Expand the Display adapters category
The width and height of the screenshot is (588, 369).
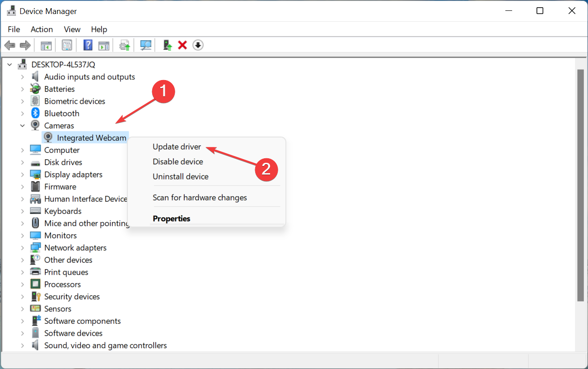click(23, 174)
